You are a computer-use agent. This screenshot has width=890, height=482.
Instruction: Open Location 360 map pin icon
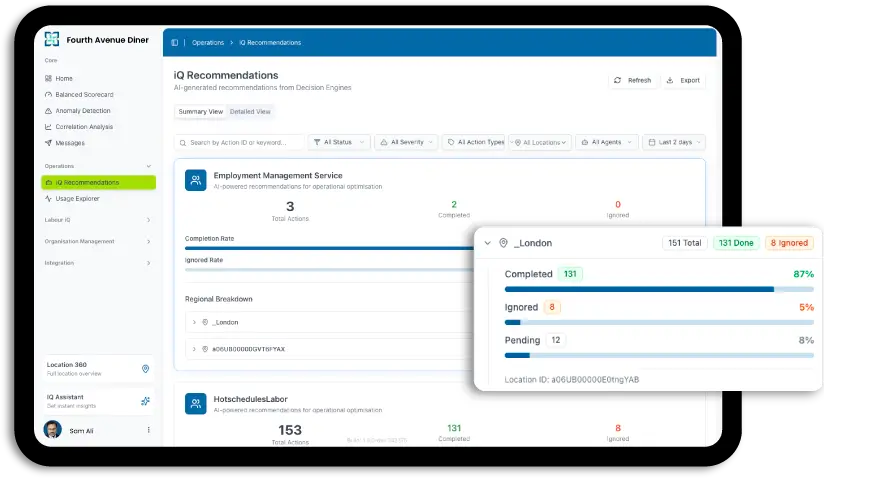[x=145, y=369]
